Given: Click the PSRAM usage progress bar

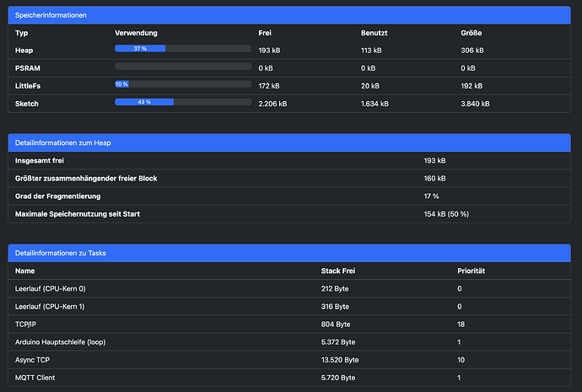Looking at the screenshot, I should point(183,67).
